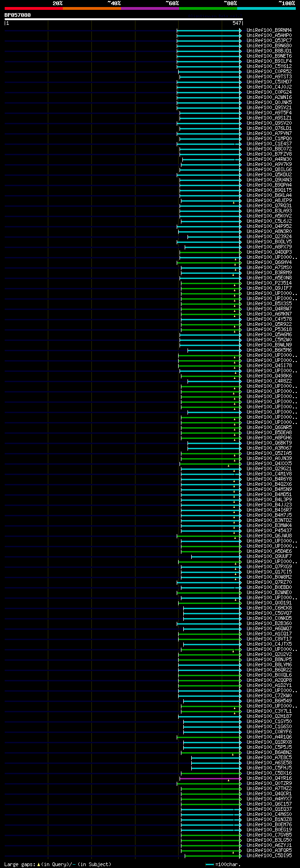Open hit UniRef100_C4Y578
300x868 pixels.
[x=269, y=319]
